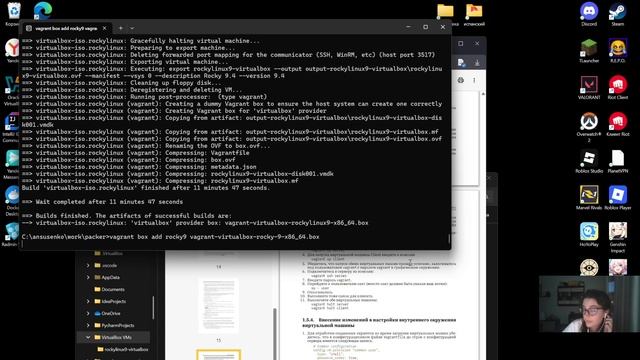
Task: Open the Roblox Studio desktop icon
Action: [x=589, y=159]
